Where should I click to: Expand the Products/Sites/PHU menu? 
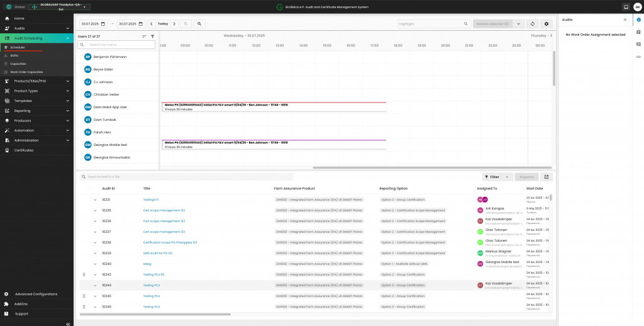point(36,81)
